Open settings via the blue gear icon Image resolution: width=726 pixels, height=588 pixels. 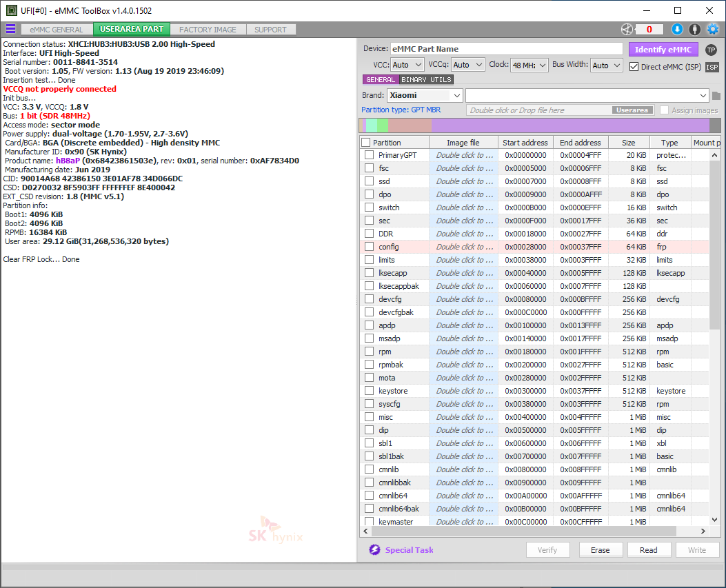(x=713, y=29)
